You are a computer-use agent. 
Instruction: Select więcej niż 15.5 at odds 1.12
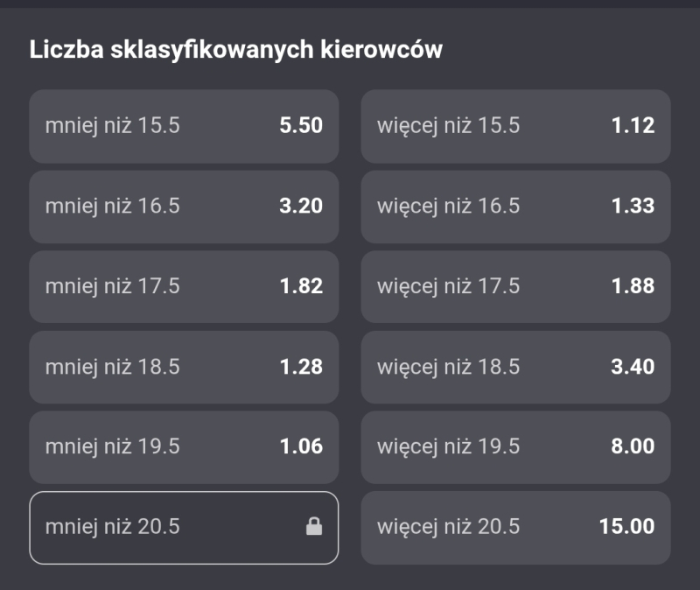point(515,126)
